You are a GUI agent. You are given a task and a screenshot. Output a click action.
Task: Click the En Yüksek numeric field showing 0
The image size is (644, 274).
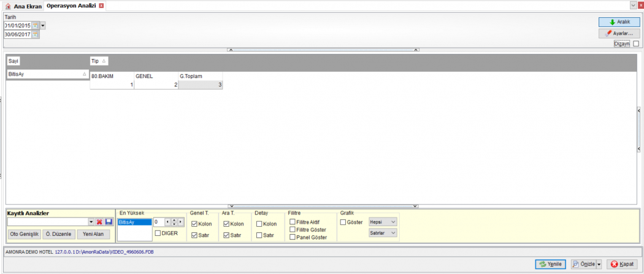click(x=158, y=222)
